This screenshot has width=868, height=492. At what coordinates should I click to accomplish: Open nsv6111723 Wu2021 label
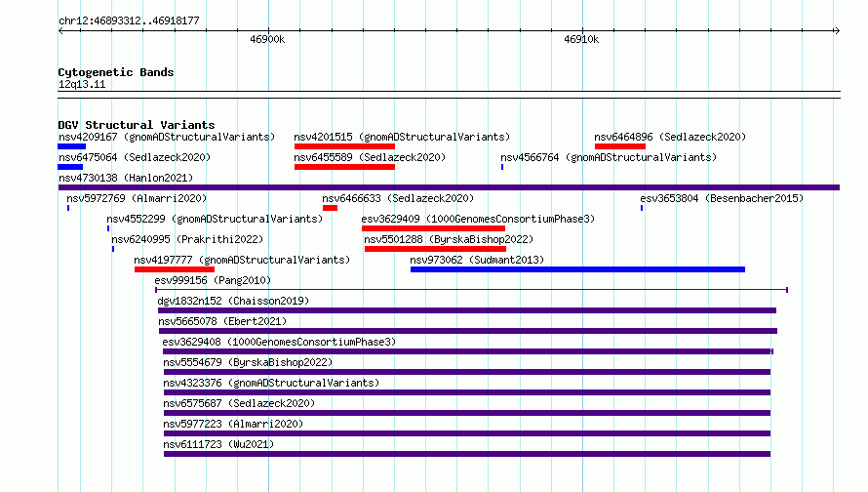click(x=218, y=444)
